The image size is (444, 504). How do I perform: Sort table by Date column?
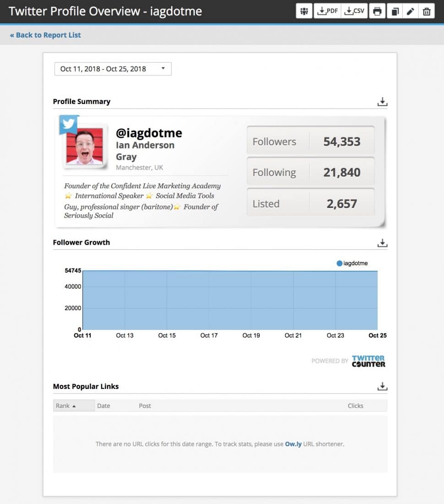click(x=104, y=405)
